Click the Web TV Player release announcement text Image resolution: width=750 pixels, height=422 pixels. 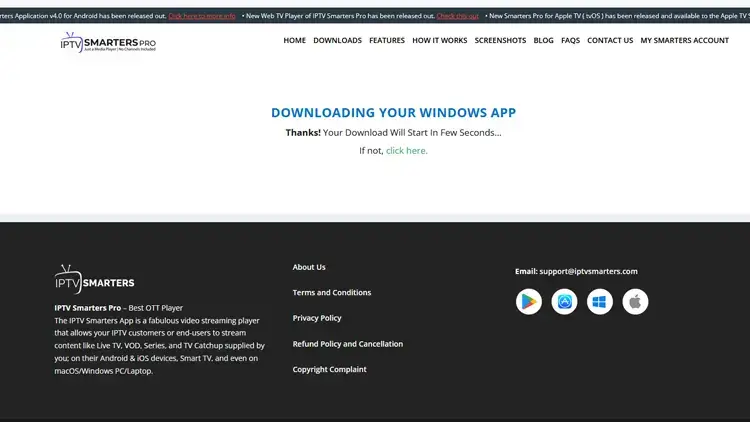tap(338, 16)
